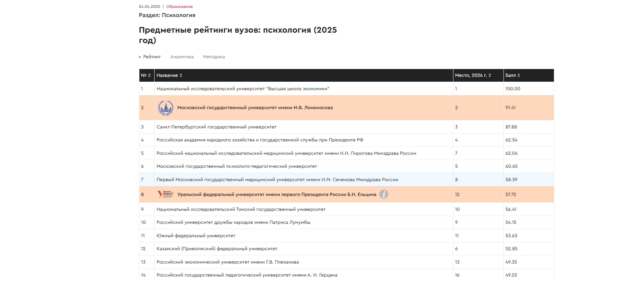Sort table by Балл column arrows
The width and height of the screenshot is (644, 281).
tap(519, 75)
